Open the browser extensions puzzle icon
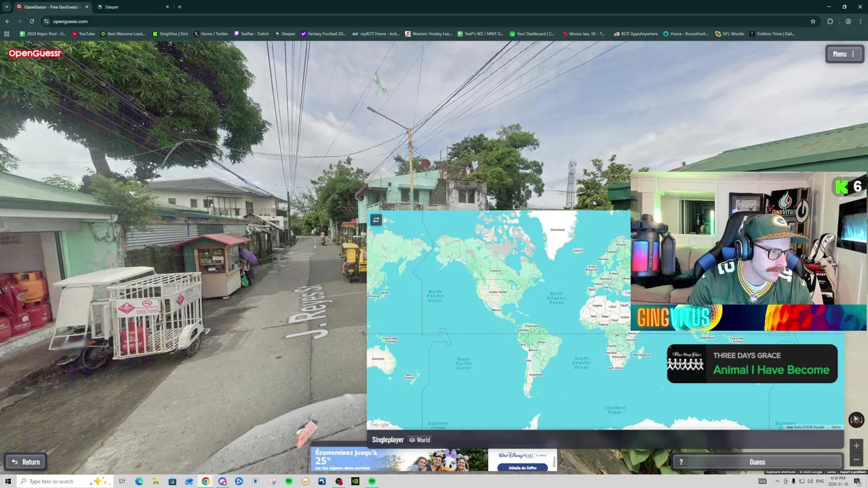Viewport: 868px width, 488px height. 830,21
